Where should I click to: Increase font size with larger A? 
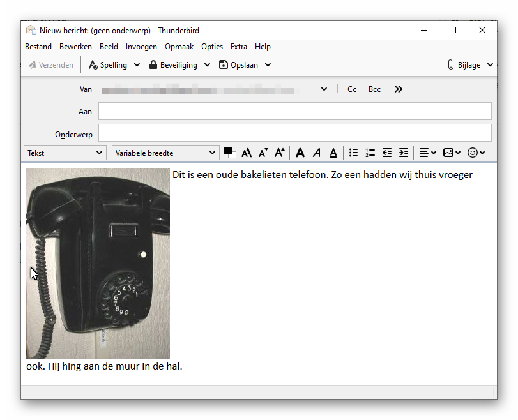(x=279, y=153)
